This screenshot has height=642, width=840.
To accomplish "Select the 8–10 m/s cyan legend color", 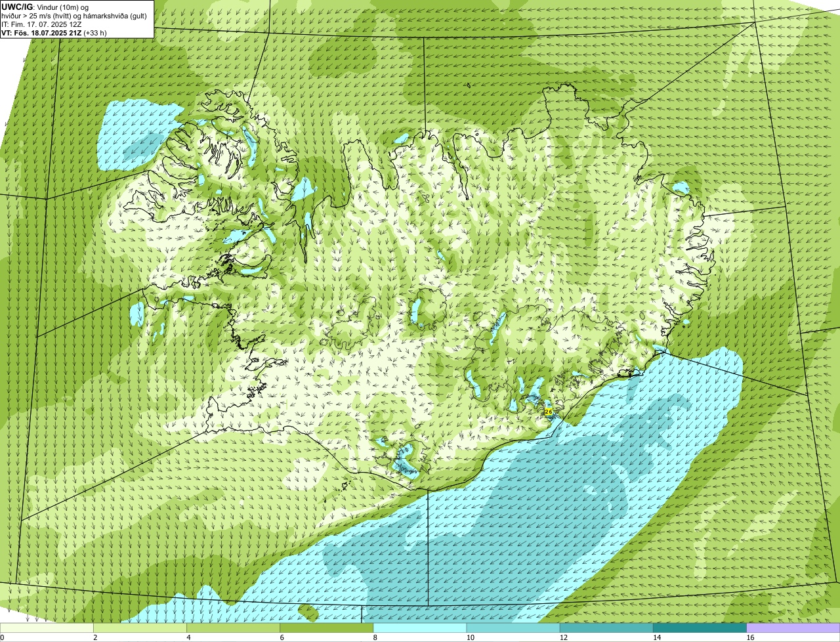I will pos(420,628).
